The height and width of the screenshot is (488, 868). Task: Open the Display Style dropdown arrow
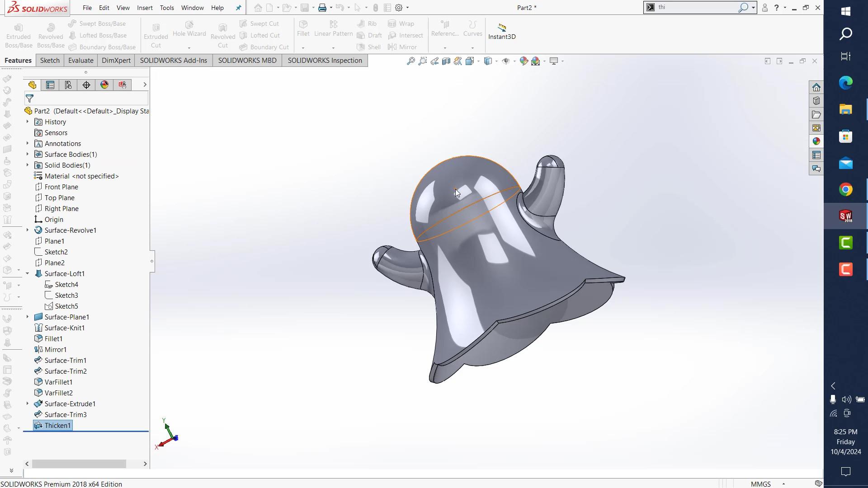click(497, 61)
